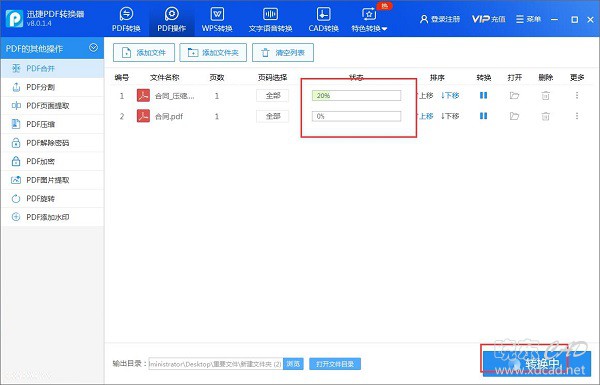Click 浏览 to browse output folder
Screen dimensions: 600x385
pyautogui.click(x=293, y=364)
